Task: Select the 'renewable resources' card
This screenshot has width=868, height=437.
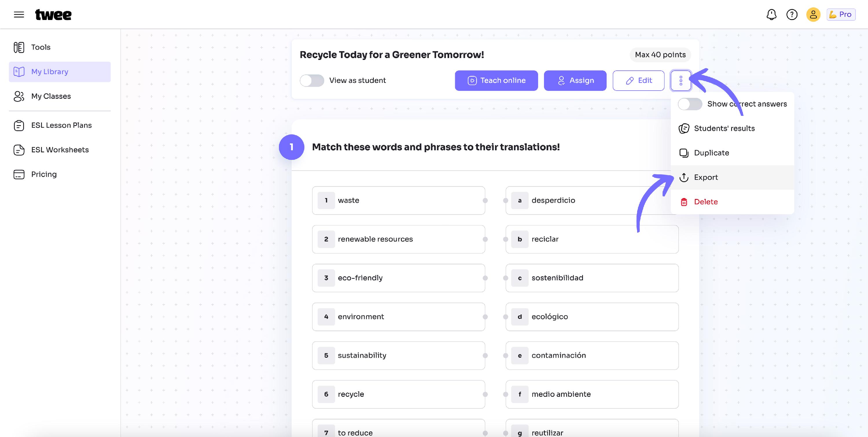Action: (398, 239)
